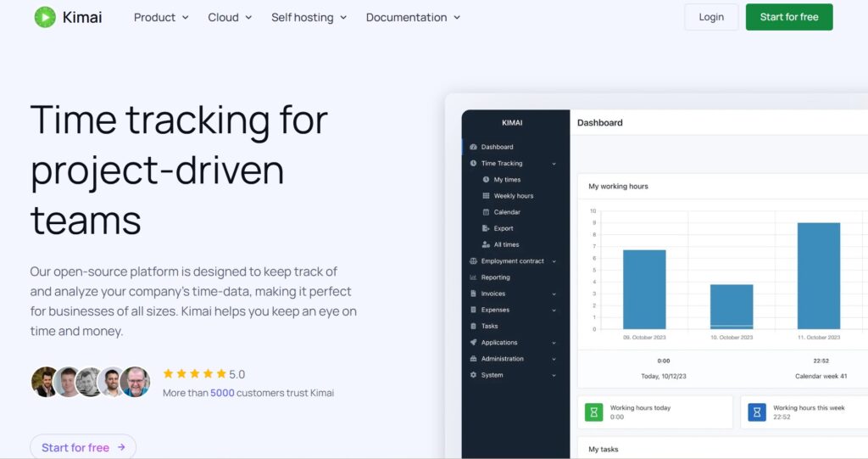This screenshot has width=868, height=459.
Task: Click Export icon in sidebar
Action: [486, 228]
